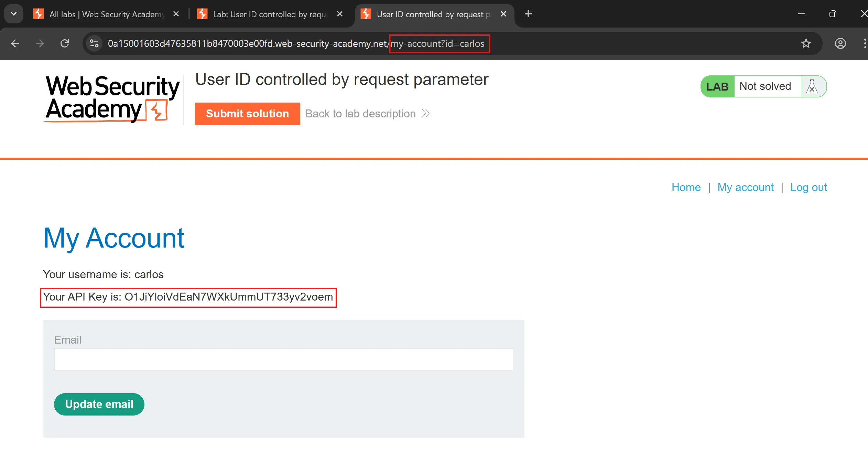Open new tab with plus button
The image size is (868, 462).
tap(528, 14)
